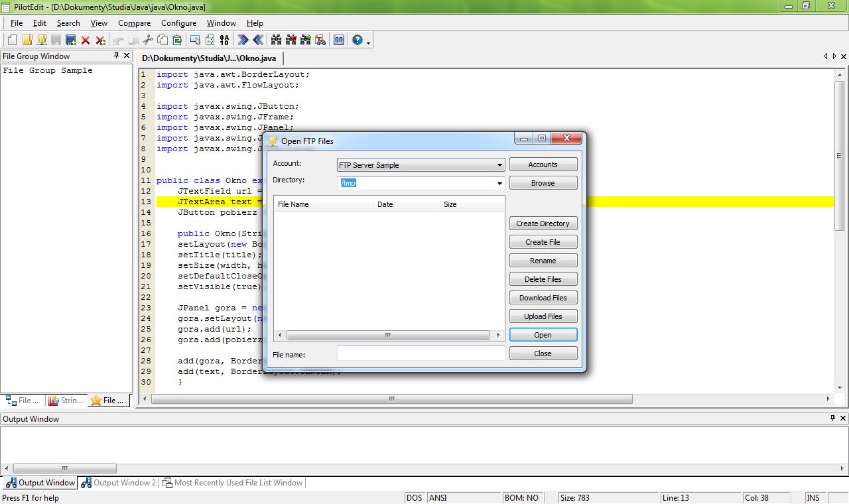Select the File Group tab with star icon
Viewport: 849px width, 504px height.
[x=109, y=401]
